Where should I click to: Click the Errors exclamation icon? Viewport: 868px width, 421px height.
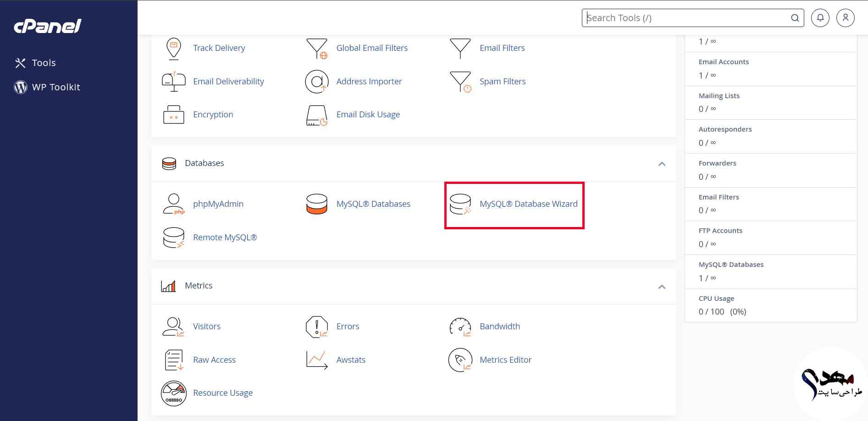click(x=317, y=327)
